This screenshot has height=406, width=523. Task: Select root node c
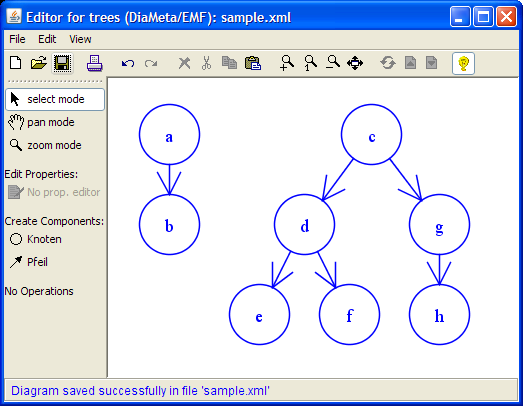pyautogui.click(x=372, y=134)
